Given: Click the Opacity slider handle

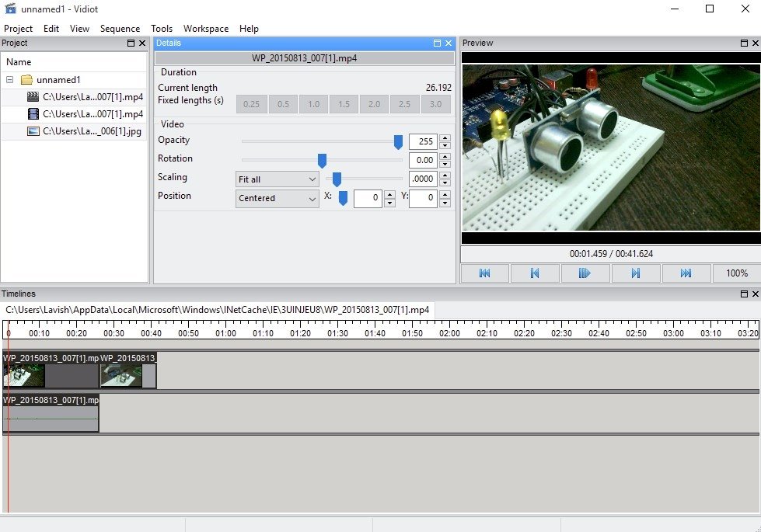Looking at the screenshot, I should [398, 141].
